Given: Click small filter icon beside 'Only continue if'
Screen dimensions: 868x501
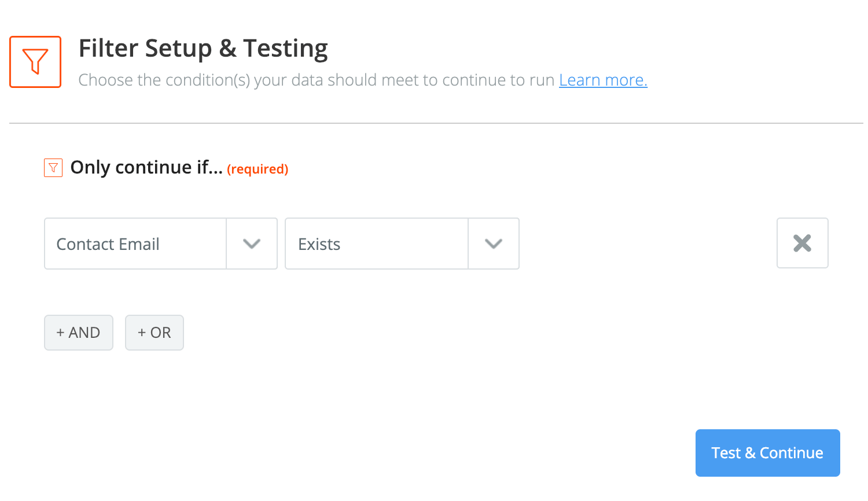Looking at the screenshot, I should 53,168.
